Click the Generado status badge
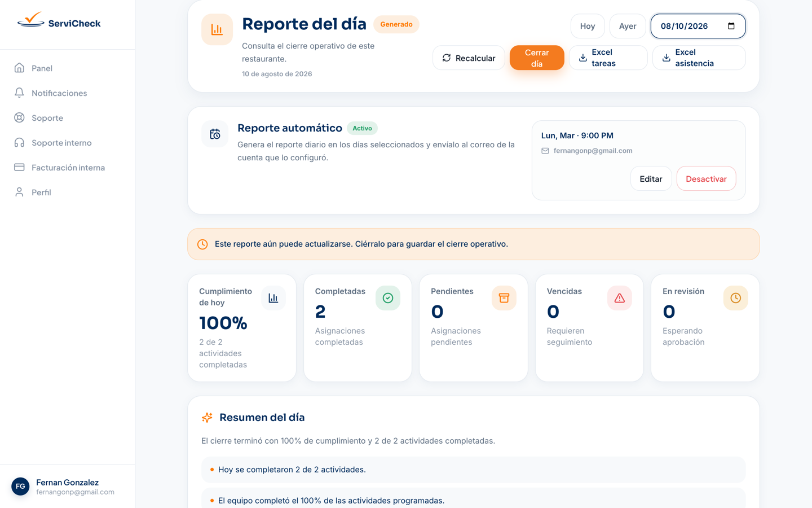 (396, 24)
